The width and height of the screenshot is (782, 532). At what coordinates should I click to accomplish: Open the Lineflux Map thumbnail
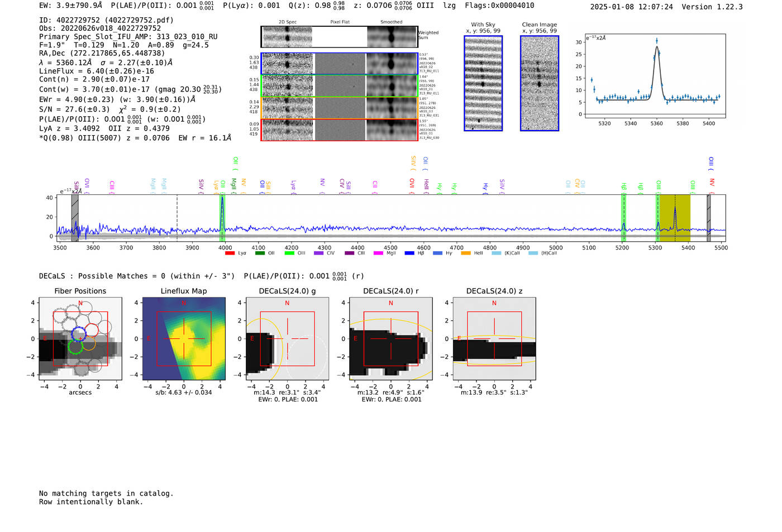(184, 339)
